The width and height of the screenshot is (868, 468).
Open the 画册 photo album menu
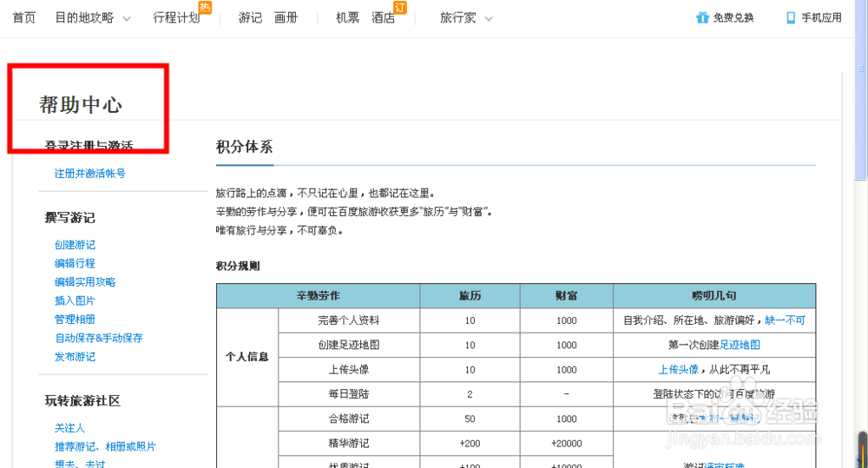286,17
